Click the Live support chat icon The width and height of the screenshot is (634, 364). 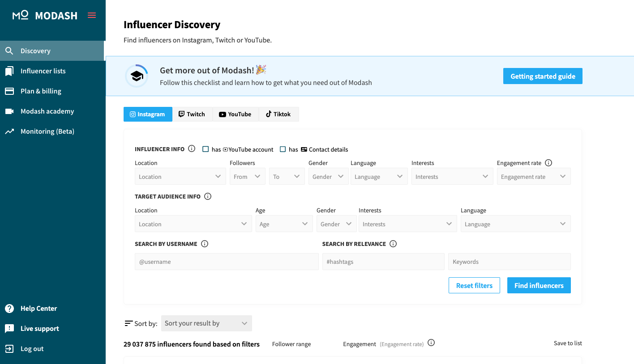[x=9, y=329]
